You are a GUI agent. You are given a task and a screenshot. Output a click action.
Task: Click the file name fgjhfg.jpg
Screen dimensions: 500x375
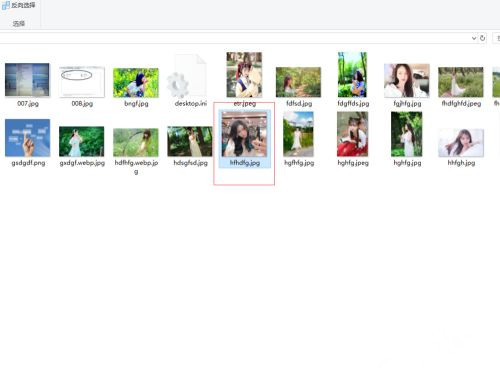pos(407,104)
